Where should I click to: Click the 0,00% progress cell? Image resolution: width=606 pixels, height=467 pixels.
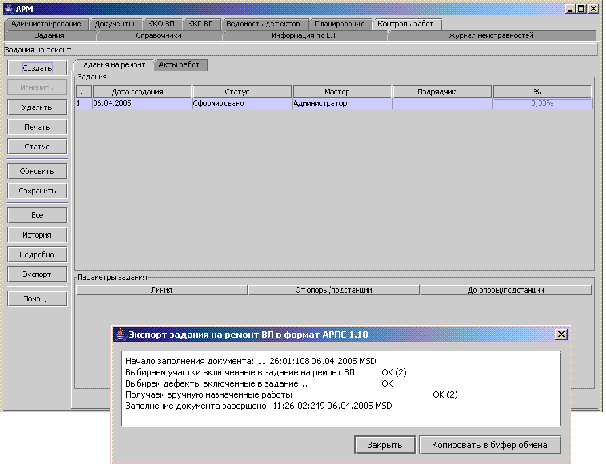pyautogui.click(x=542, y=103)
